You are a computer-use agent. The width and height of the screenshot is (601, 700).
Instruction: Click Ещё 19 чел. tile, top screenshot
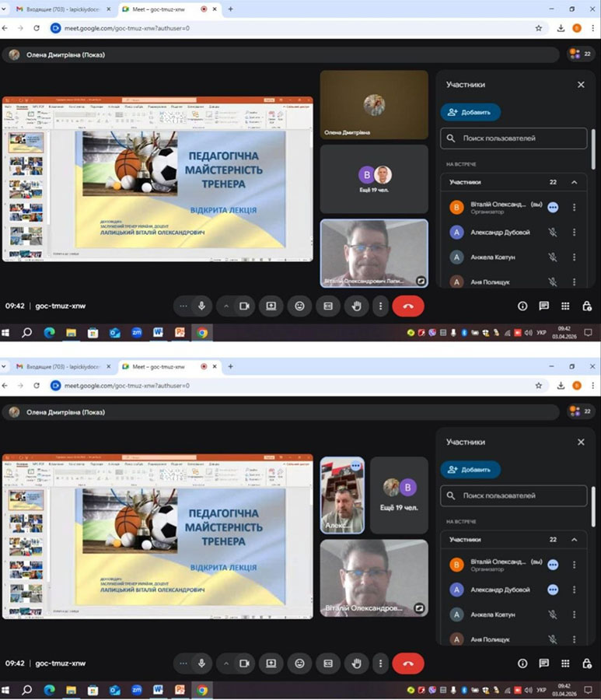[x=374, y=179]
